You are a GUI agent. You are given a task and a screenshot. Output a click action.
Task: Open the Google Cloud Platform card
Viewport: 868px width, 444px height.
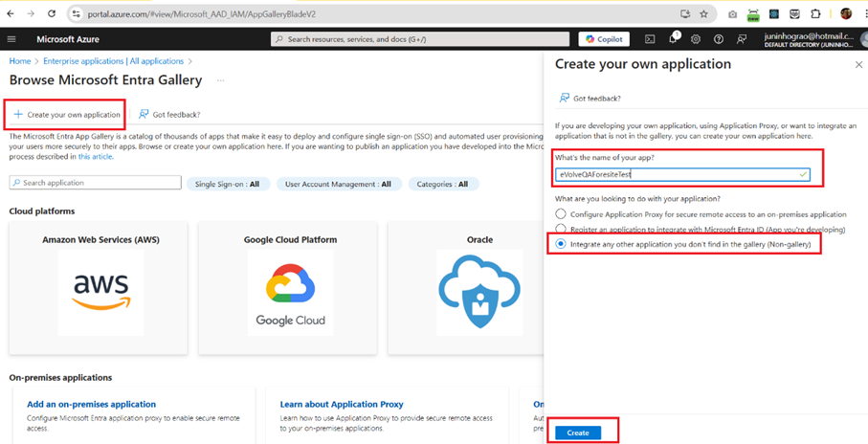point(288,288)
